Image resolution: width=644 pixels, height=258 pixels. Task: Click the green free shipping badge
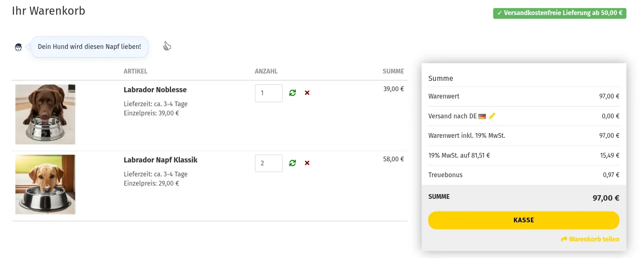559,13
